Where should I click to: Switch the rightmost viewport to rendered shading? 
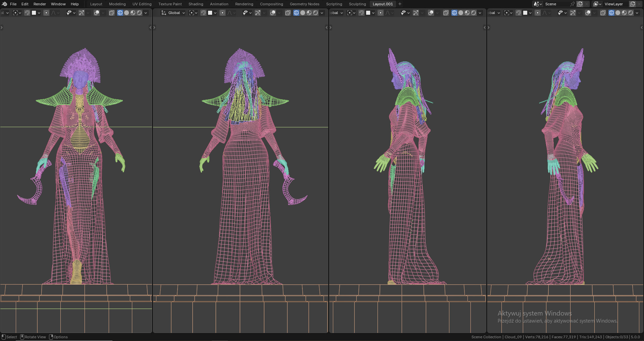point(631,13)
